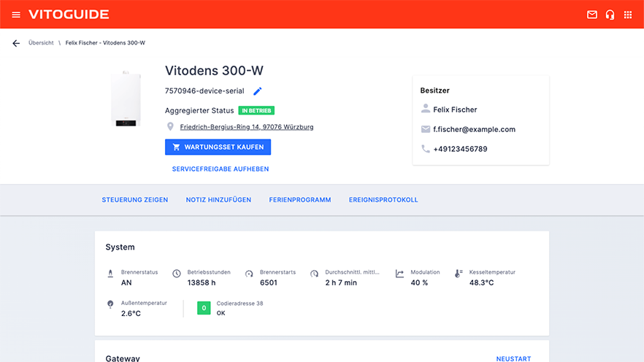Click SERVICEFREIGABE AUFHEBEN
Viewport: 644px width, 362px height.
(221, 169)
